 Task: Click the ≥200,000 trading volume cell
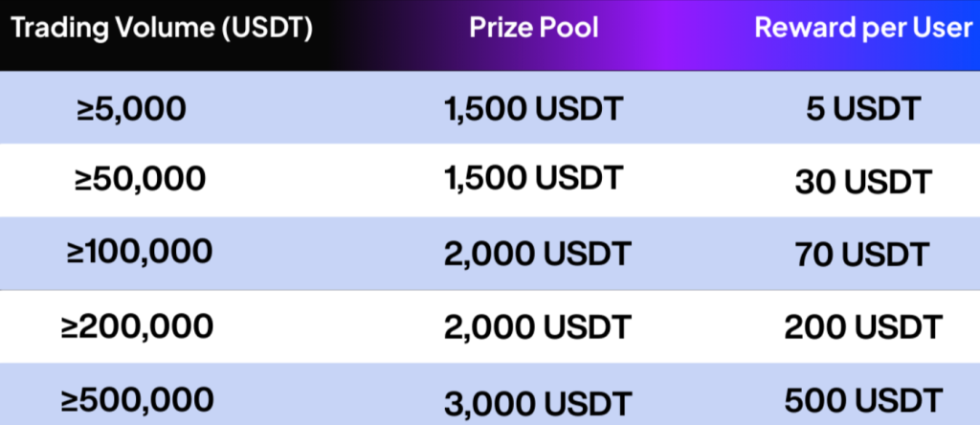[139, 326]
